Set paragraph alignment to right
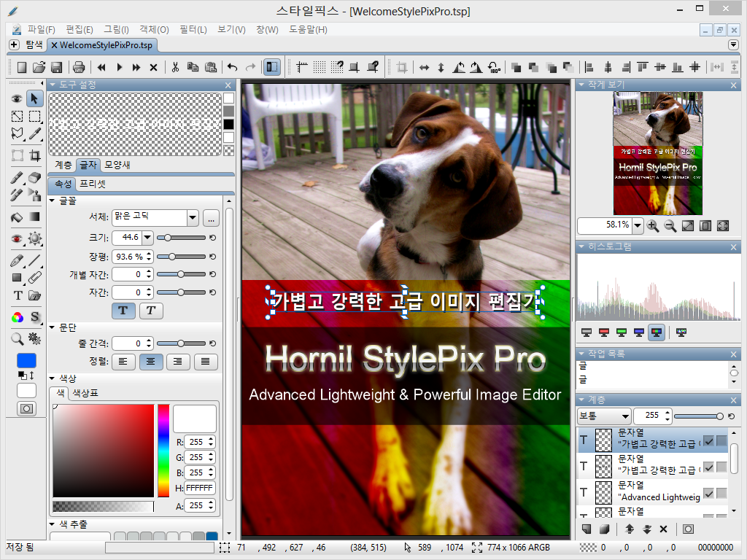 coord(178,362)
